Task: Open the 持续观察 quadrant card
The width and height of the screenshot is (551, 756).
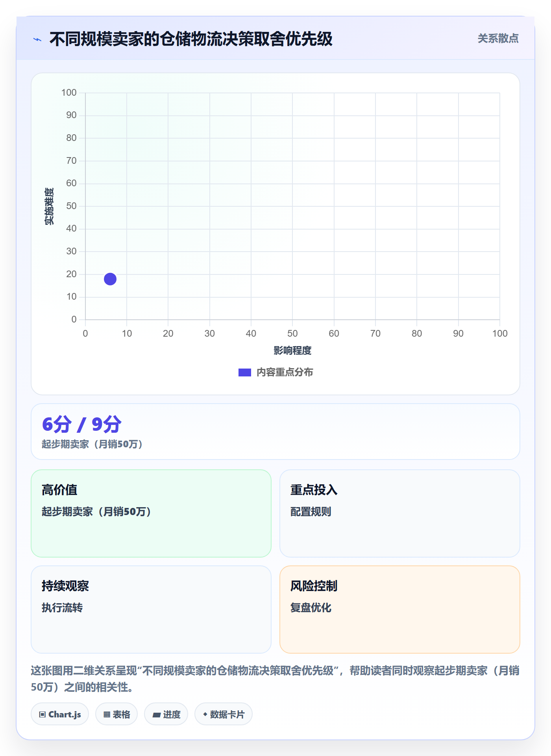Action: click(151, 609)
